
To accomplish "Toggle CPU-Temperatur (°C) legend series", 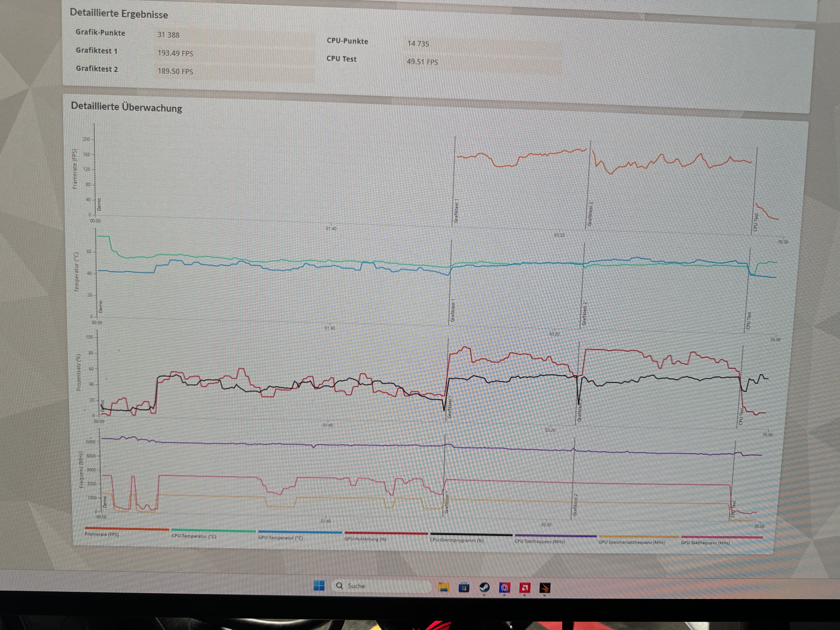I will [194, 536].
